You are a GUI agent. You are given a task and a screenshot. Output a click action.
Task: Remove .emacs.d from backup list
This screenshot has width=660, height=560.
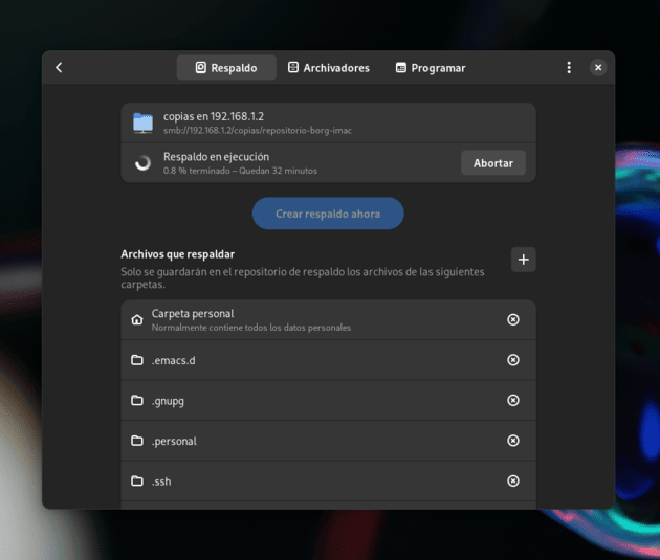pos(513,360)
